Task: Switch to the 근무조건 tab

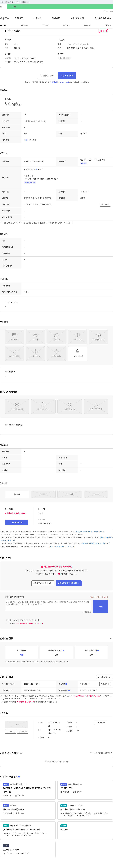Action: (24, 26)
